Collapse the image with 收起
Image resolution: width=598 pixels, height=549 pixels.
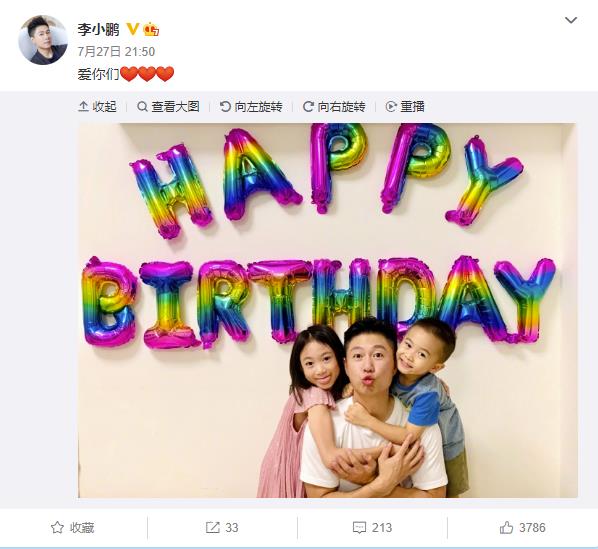pyautogui.click(x=97, y=106)
